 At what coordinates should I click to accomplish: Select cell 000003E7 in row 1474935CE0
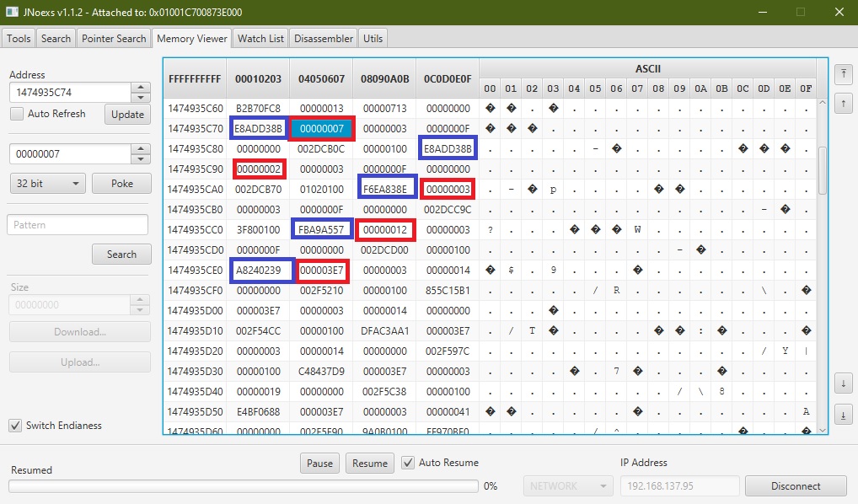click(322, 271)
